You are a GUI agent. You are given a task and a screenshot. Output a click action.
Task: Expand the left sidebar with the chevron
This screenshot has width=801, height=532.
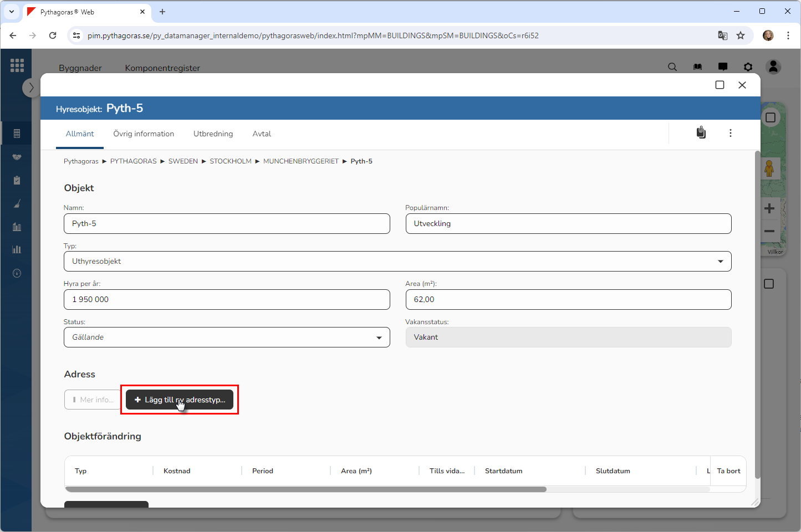31,88
